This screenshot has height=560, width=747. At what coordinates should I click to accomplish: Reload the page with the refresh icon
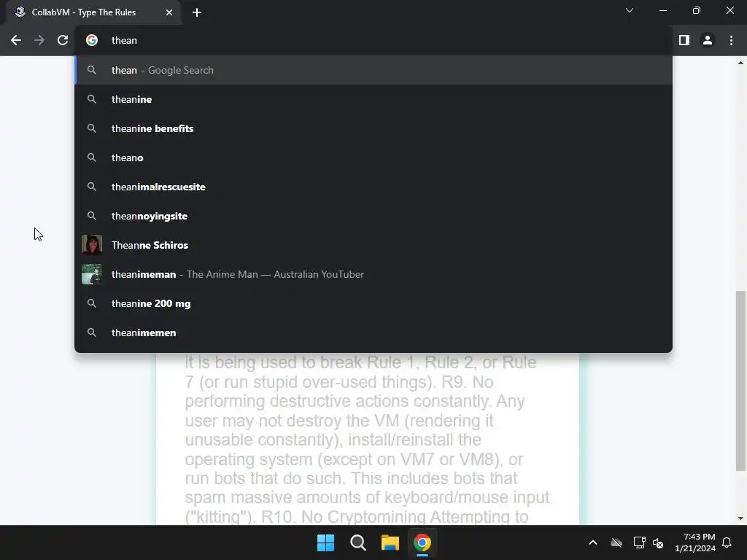click(x=63, y=41)
